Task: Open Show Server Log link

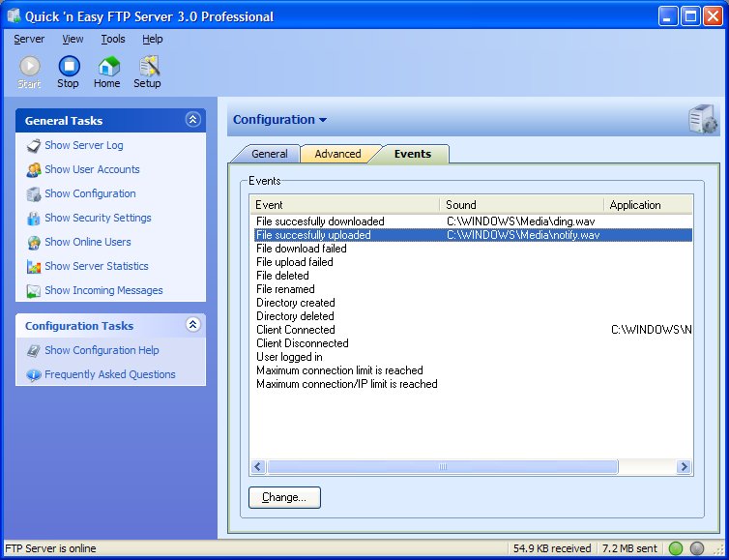Action: (x=84, y=146)
